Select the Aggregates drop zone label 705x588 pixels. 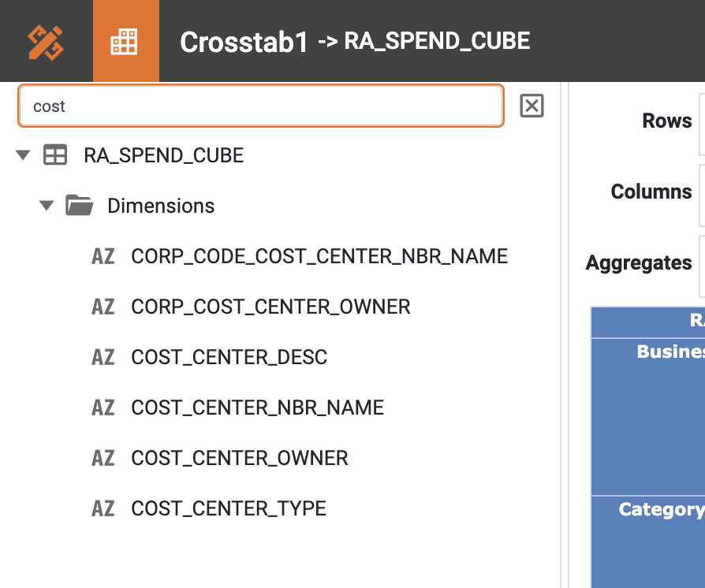coord(639,263)
